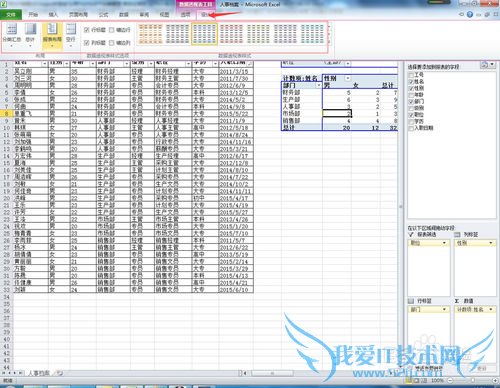Uncheck the 性别 field in field list
Screen dimensions: 500x388
coord(411,88)
